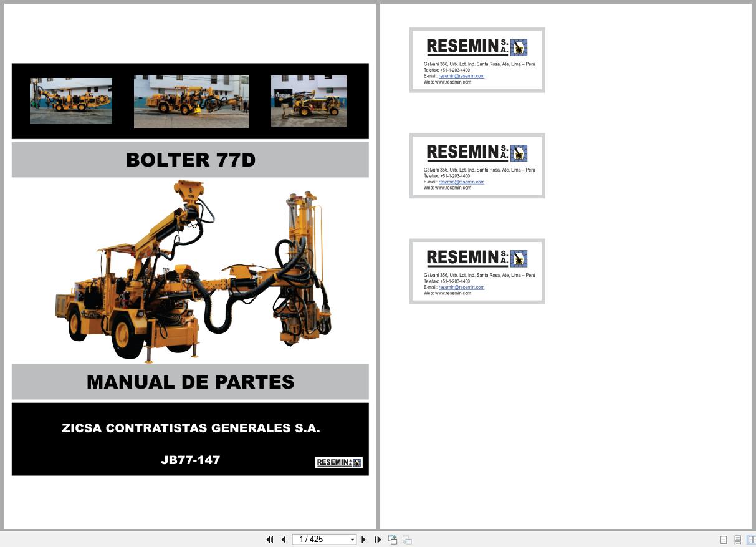Image resolution: width=756 pixels, height=547 pixels.
Task: Click the greyed go to next view icon
Action: (407, 540)
